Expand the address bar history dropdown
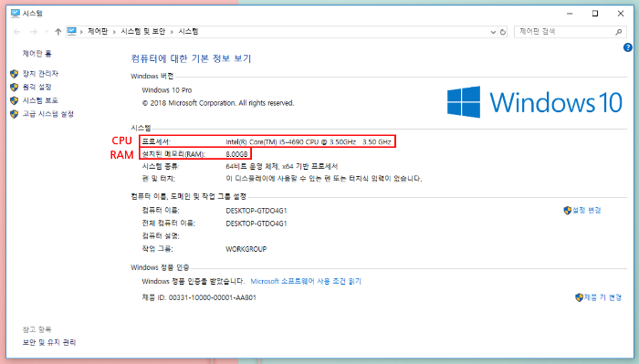The image size is (639, 364). coord(493,32)
